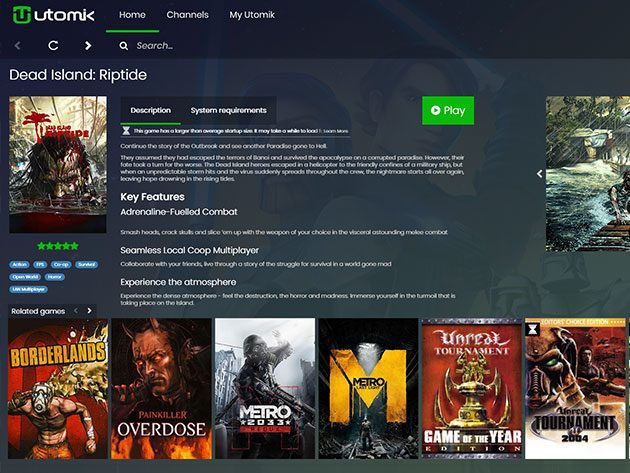Click the Related games label

coord(38,311)
